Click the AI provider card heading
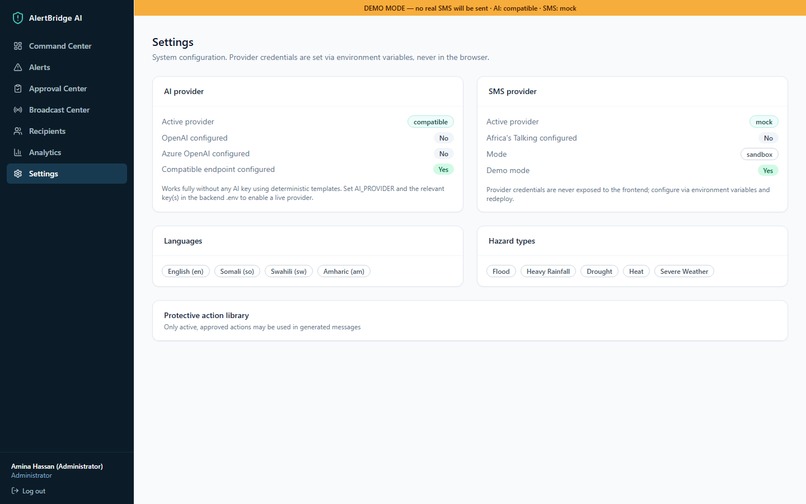Image resolution: width=806 pixels, height=504 pixels. [184, 91]
